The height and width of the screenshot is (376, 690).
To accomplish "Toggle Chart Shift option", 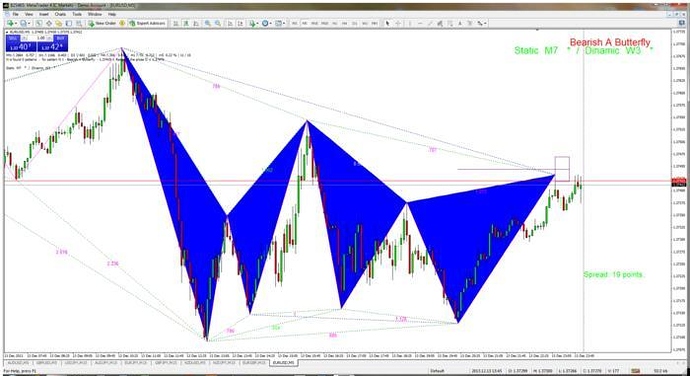I will [240, 23].
